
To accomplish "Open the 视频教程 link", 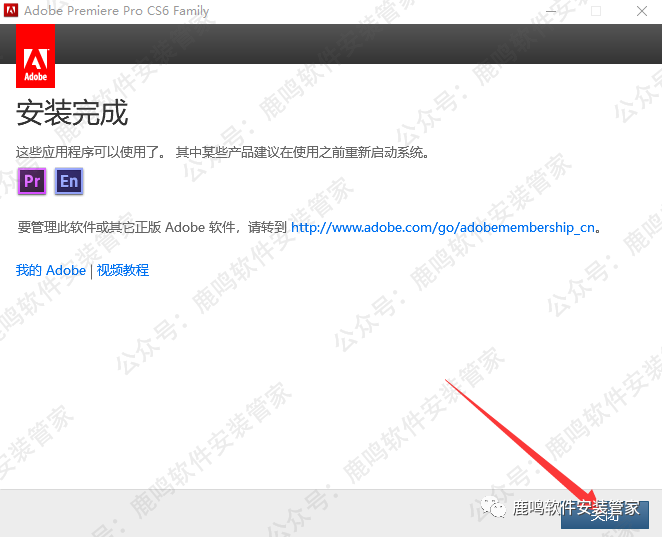I will pos(123,270).
